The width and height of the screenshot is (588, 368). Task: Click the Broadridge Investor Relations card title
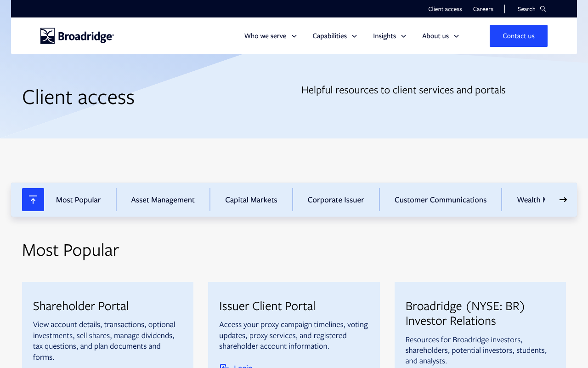(x=465, y=313)
